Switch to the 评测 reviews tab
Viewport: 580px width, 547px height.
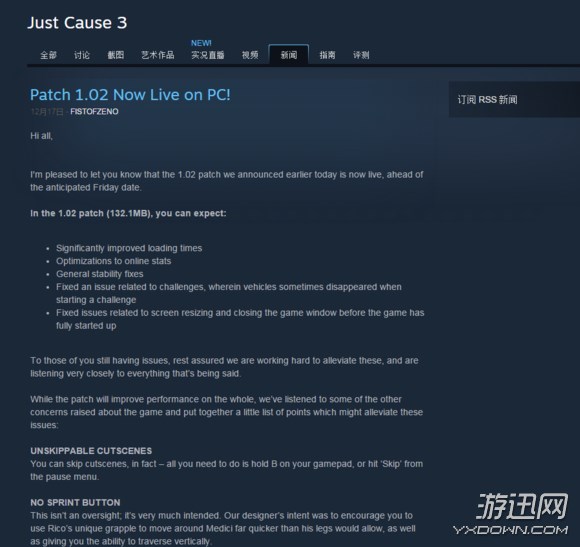point(361,55)
